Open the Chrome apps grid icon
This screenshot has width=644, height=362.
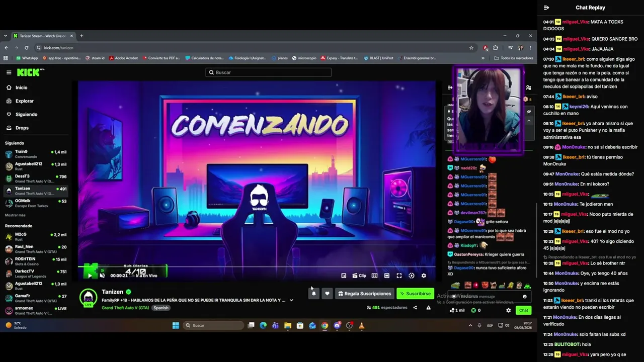pyautogui.click(x=6, y=58)
